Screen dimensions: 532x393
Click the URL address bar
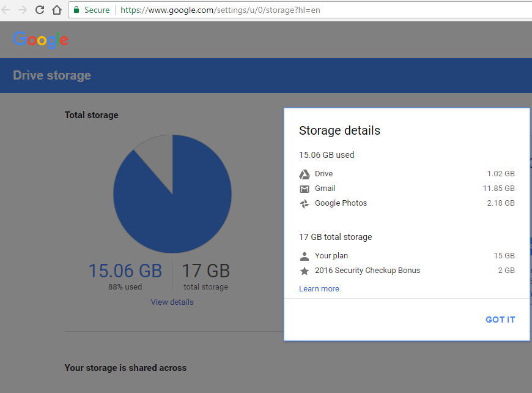tap(300, 10)
